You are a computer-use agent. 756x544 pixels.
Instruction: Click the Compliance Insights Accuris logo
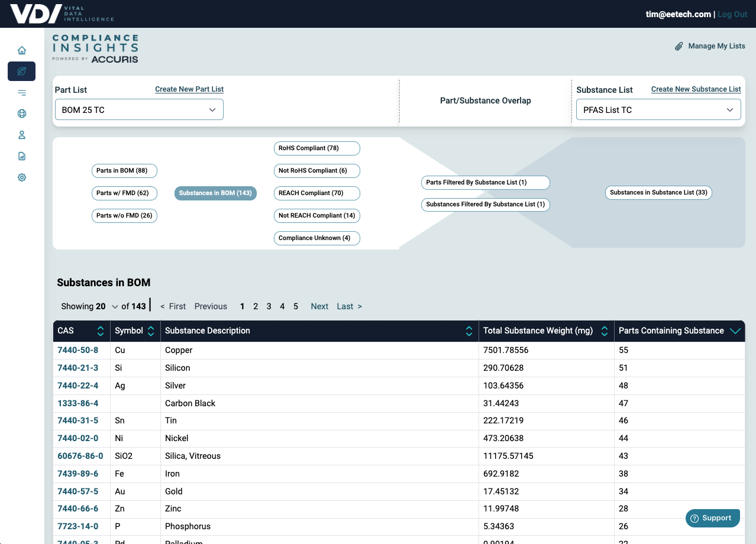coord(95,48)
